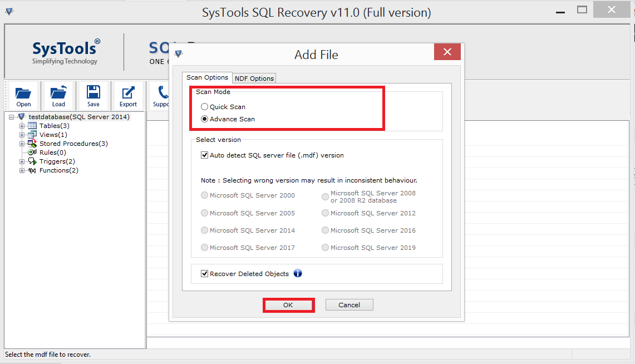Expand the Triggers(2) node
This screenshot has height=364, width=635.
(x=22, y=161)
